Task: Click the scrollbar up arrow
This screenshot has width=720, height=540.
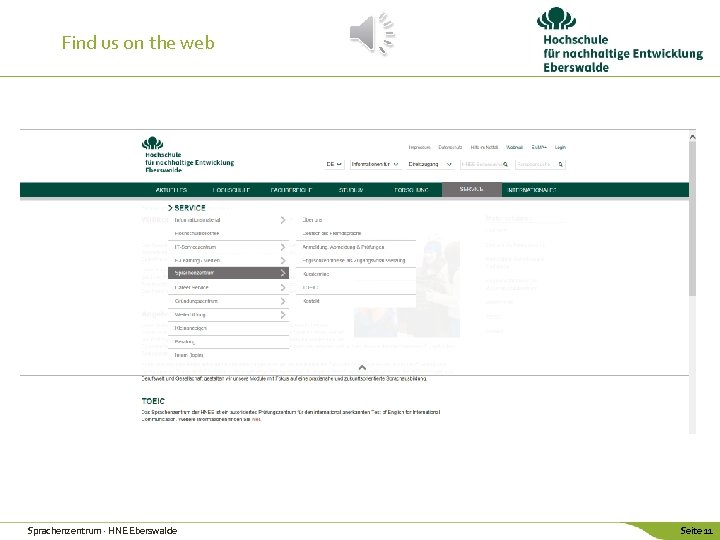Action: click(692, 137)
